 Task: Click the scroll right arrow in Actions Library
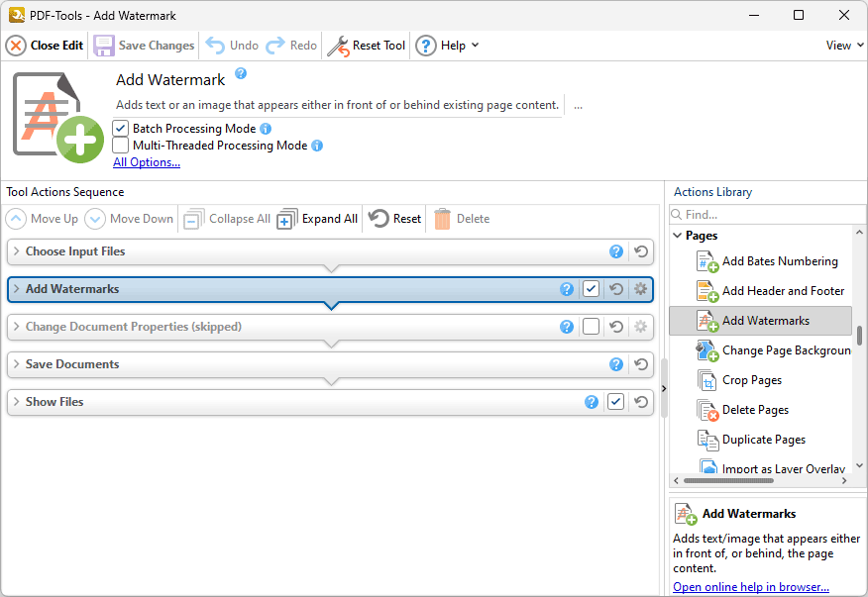(x=844, y=481)
